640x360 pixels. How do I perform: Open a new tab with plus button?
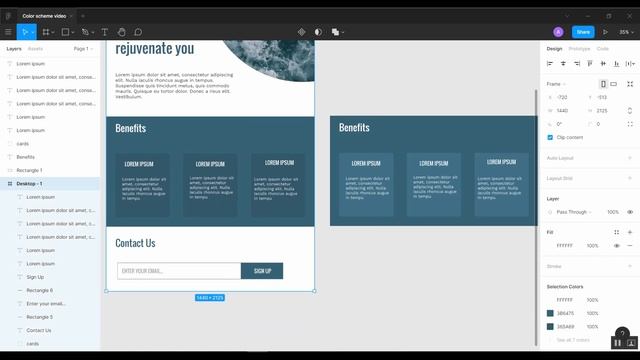click(83, 16)
